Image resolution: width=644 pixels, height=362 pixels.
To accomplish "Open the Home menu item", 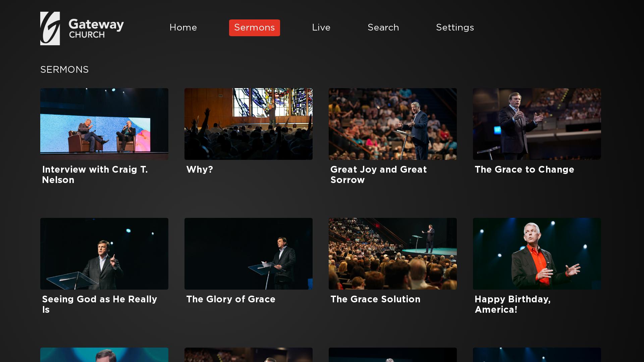I will 183,28.
